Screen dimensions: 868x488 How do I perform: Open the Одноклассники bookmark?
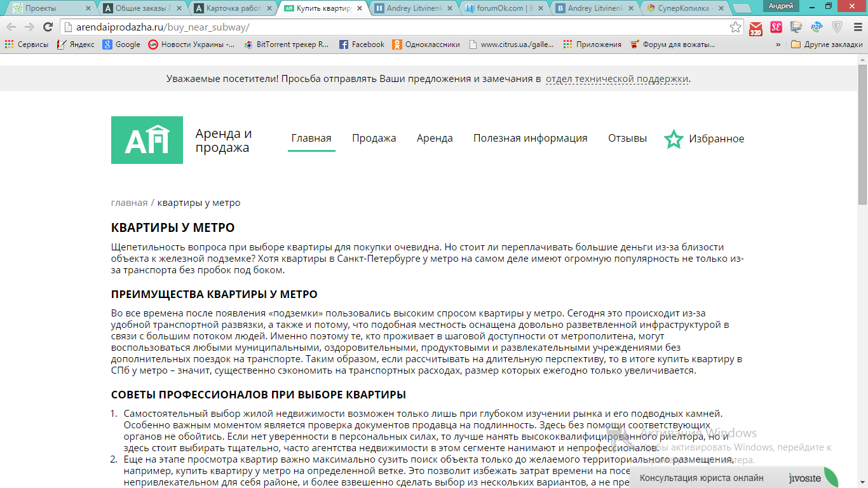point(426,44)
